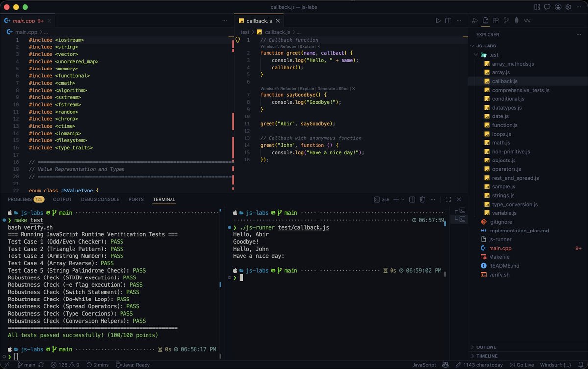Click the 1143 chars today status item
588x369 pixels.
[x=479, y=365]
